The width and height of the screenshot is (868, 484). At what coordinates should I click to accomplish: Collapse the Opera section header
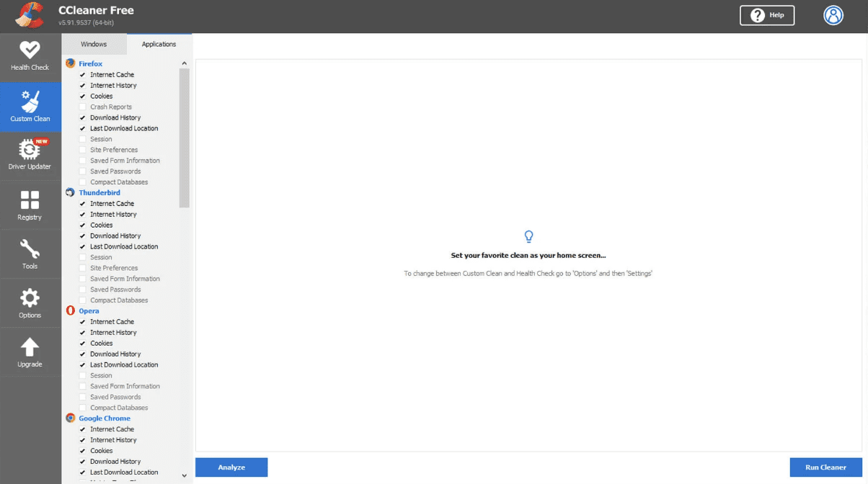point(89,311)
